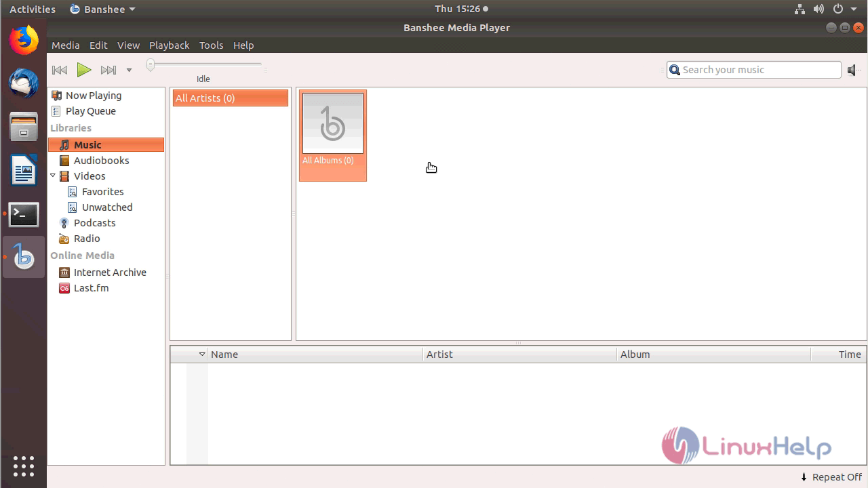868x488 pixels.
Task: Open the Edit menu
Action: pos(98,45)
